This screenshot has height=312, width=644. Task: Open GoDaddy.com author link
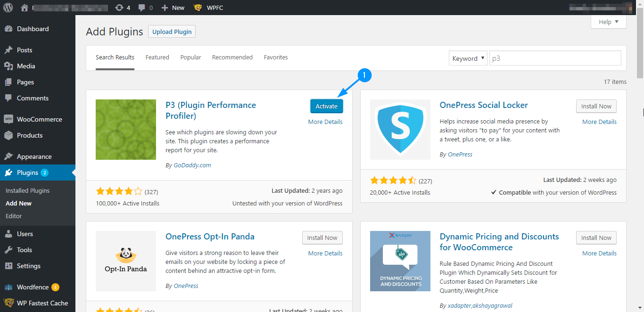(x=192, y=165)
